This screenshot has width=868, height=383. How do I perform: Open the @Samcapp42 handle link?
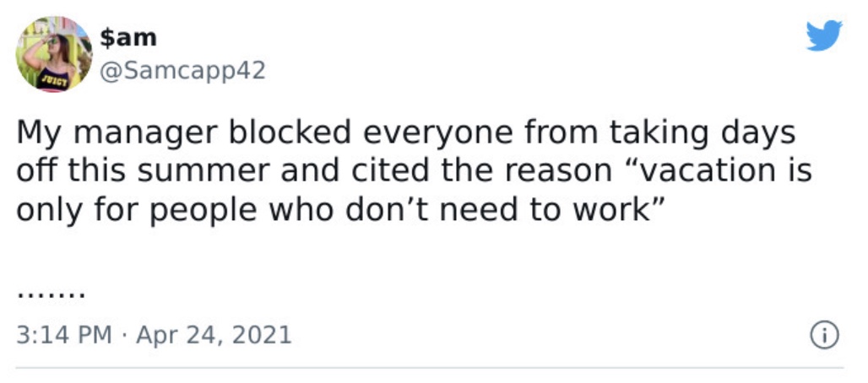coord(182,70)
